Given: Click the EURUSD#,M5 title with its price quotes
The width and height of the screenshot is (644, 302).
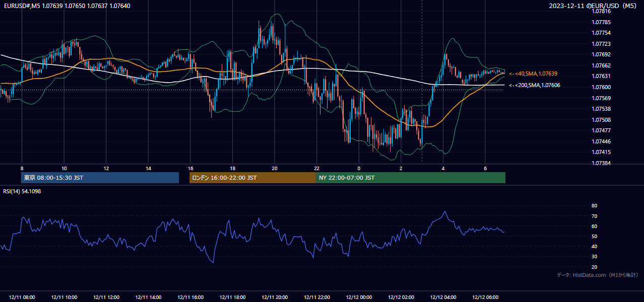Looking at the screenshot, I should pos(66,6).
